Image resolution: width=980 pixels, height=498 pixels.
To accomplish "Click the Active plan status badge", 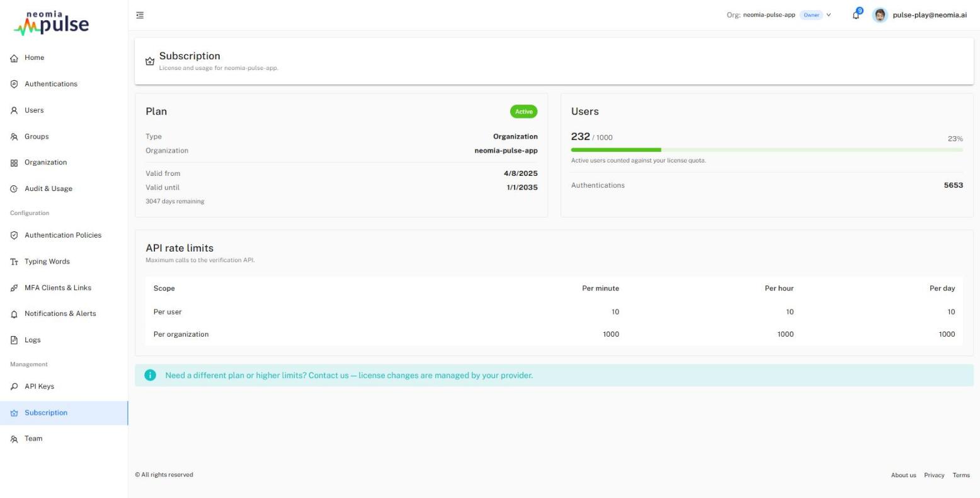I will click(x=523, y=112).
